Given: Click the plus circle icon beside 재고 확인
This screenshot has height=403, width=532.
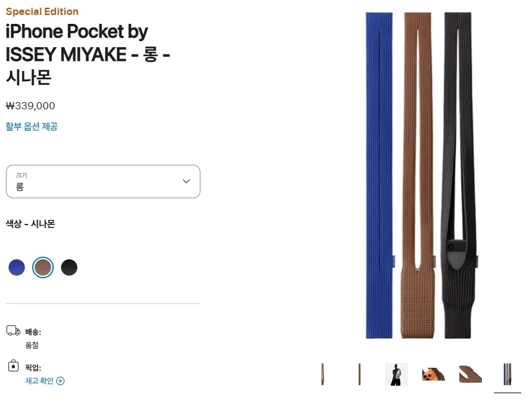Looking at the screenshot, I should coord(60,381).
